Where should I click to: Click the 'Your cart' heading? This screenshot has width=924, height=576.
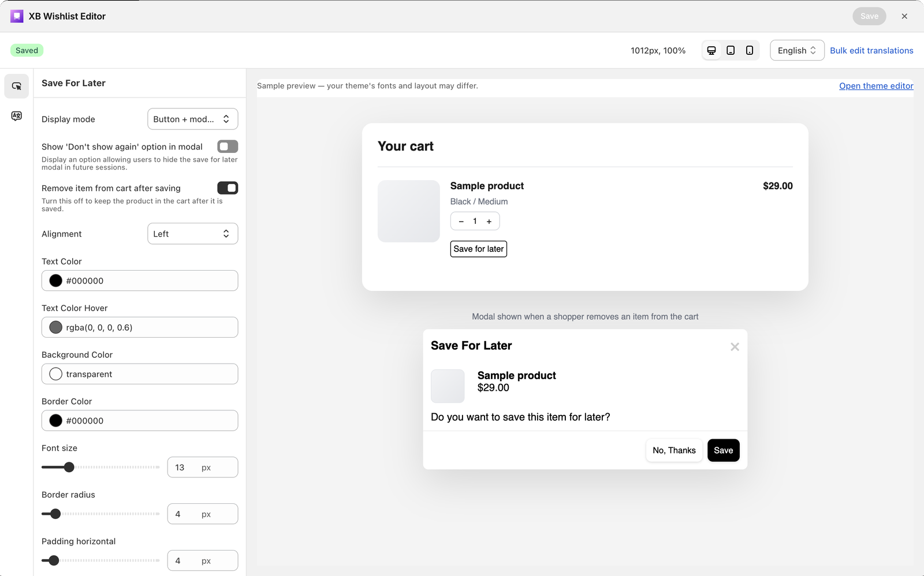click(405, 147)
